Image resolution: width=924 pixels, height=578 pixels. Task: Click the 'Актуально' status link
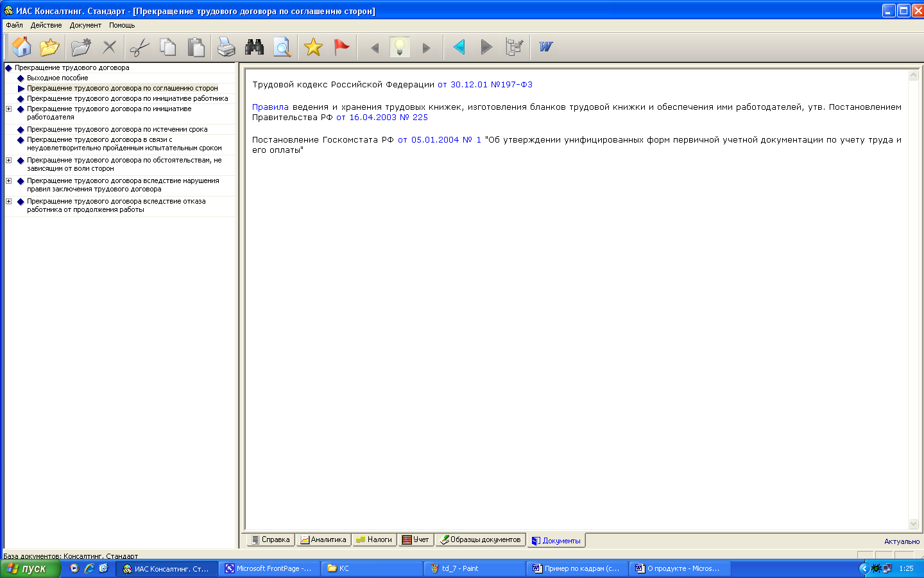[x=902, y=541]
